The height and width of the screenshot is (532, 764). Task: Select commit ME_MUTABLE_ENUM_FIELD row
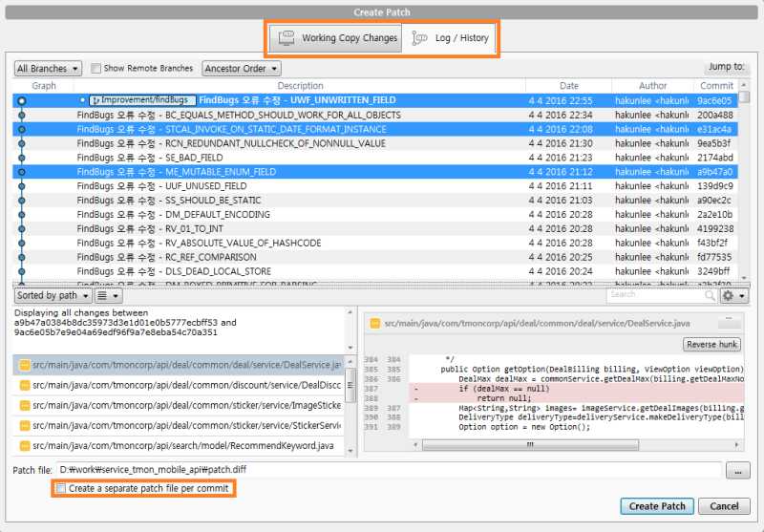[374, 172]
